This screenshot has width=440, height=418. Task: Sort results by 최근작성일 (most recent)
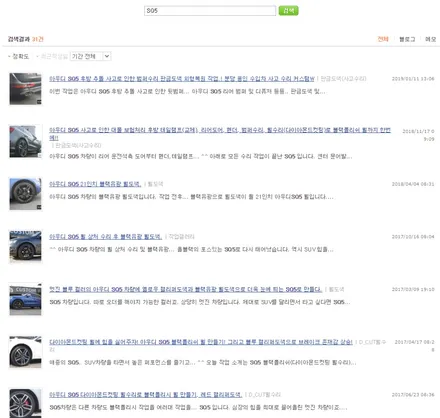54,56
